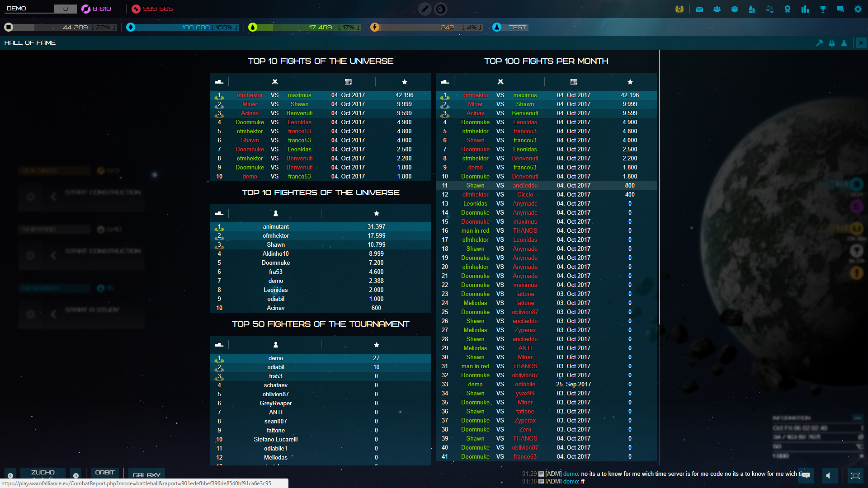Close the Hall of Fame panel
The width and height of the screenshot is (868, 488).
[861, 43]
